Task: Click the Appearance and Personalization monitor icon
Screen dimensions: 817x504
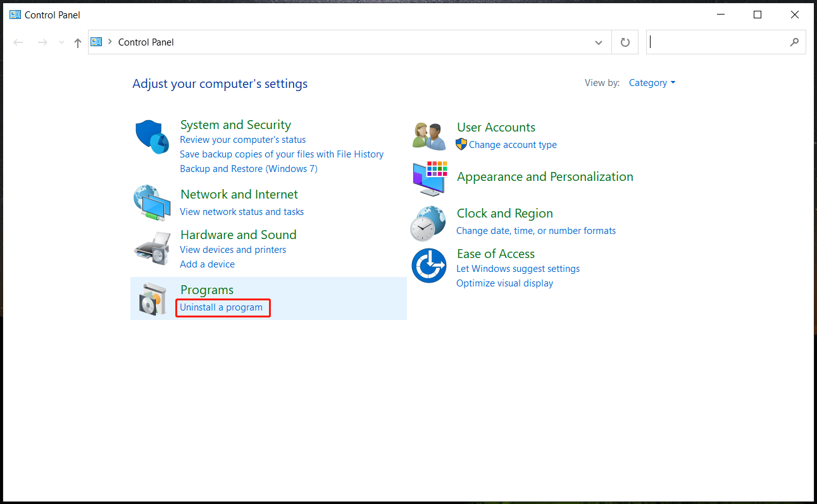Action: (429, 178)
